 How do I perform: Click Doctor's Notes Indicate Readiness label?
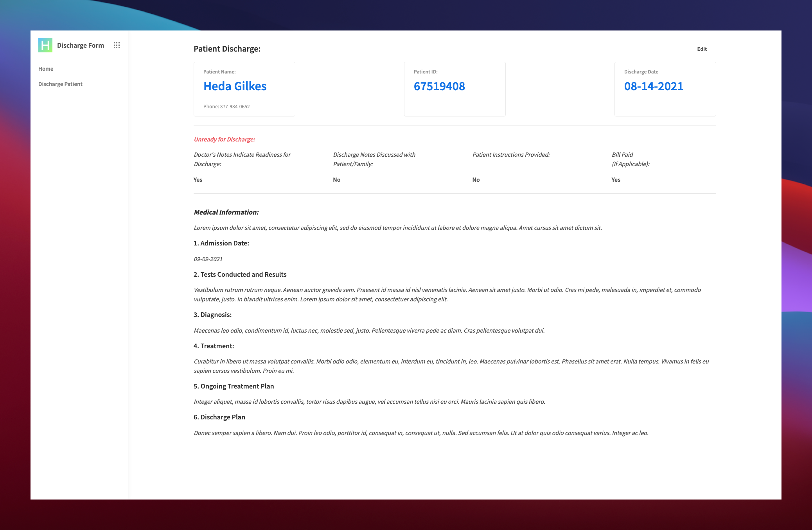[242, 159]
